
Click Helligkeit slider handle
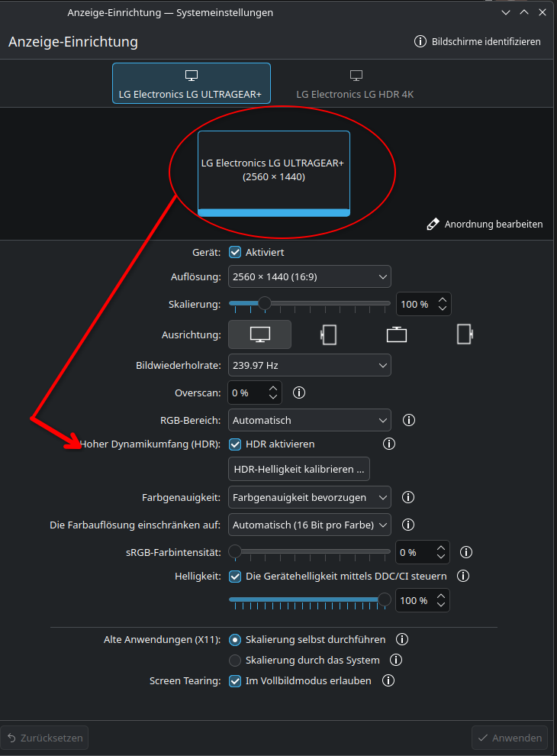[384, 599]
